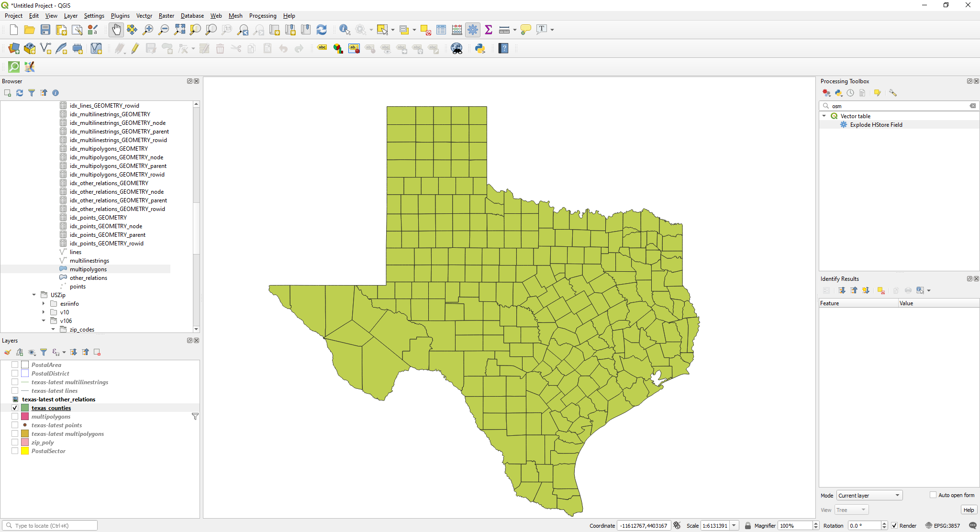Check Auto open form option
The image size is (980, 532).
(933, 495)
